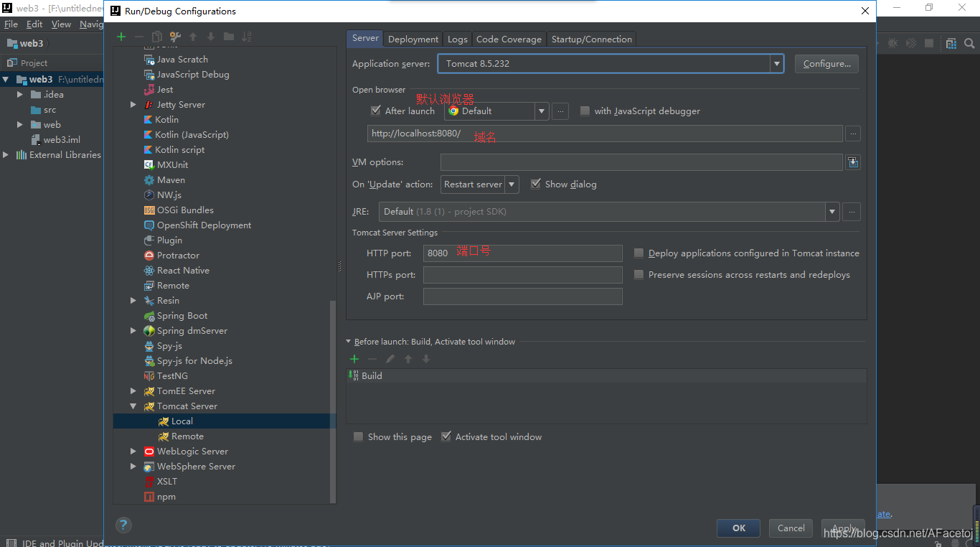Screen dimensions: 980x547
Task: Click the remove minus icon in Before launch
Action: (x=372, y=359)
